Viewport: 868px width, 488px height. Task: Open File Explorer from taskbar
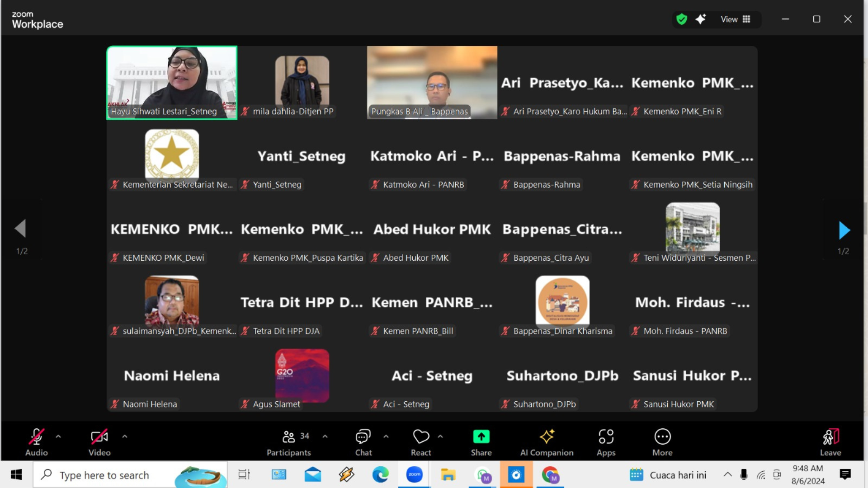click(x=448, y=474)
